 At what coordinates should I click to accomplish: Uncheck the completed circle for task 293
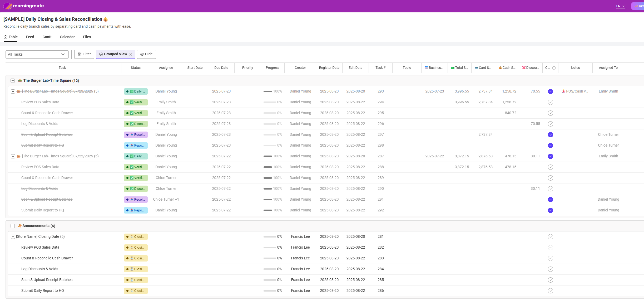tap(550, 91)
